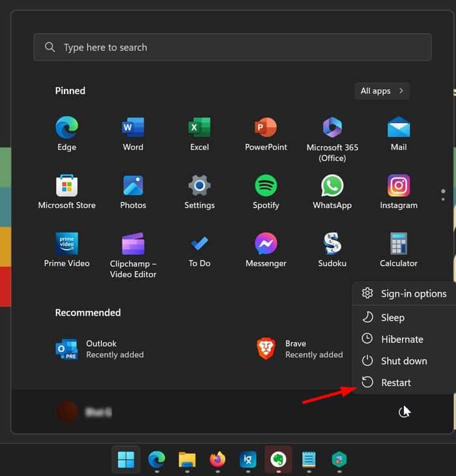456x476 pixels.
Task: Open Edge from the taskbar
Action: [157, 460]
